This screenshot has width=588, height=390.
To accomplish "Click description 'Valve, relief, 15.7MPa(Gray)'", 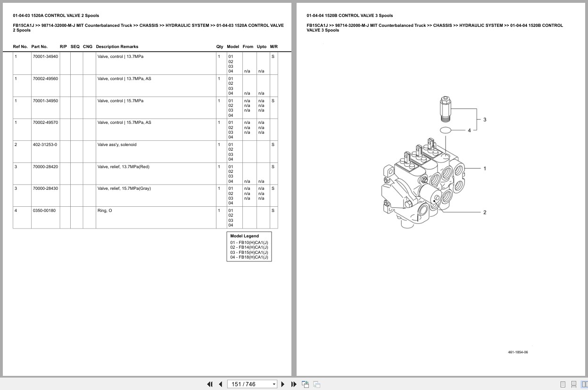I will click(124, 188).
